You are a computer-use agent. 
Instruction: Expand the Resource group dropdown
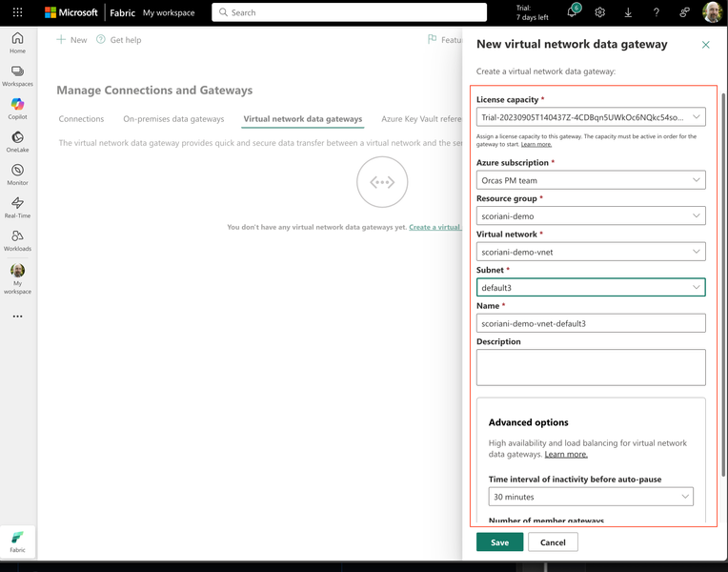point(591,215)
